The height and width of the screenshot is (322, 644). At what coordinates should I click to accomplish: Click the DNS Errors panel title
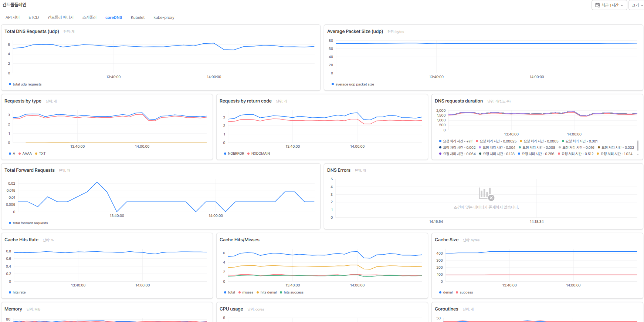click(339, 170)
